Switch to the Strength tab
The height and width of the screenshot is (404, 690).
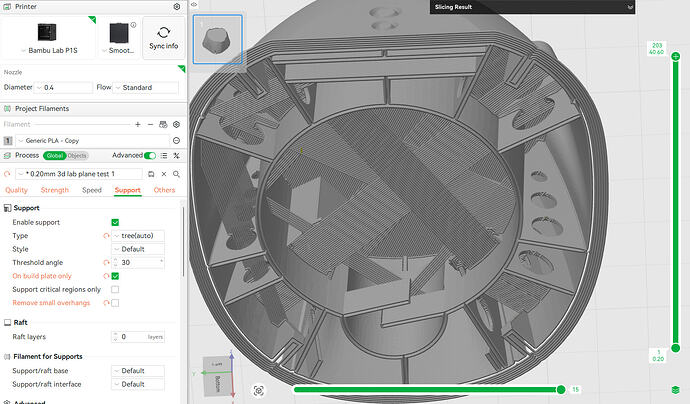(55, 190)
